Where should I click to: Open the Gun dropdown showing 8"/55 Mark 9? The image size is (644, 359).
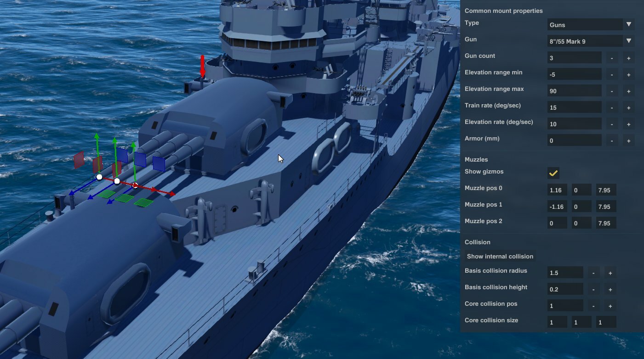click(592, 41)
